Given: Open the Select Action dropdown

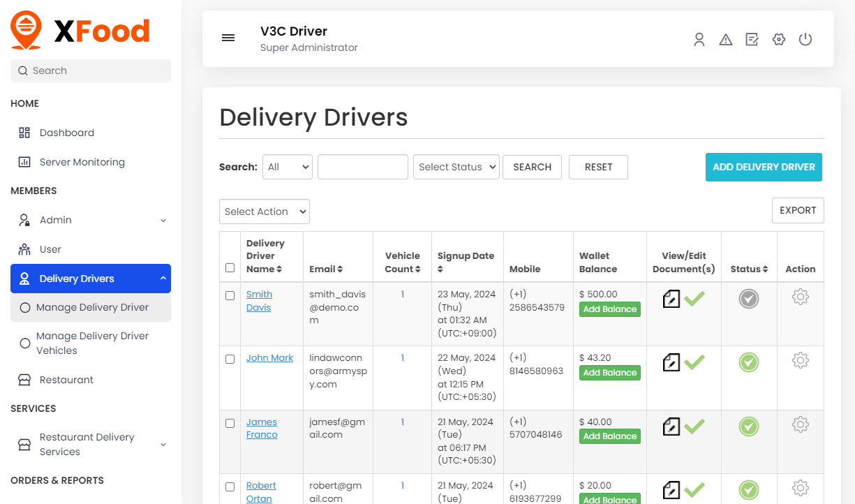Looking at the screenshot, I should (264, 212).
